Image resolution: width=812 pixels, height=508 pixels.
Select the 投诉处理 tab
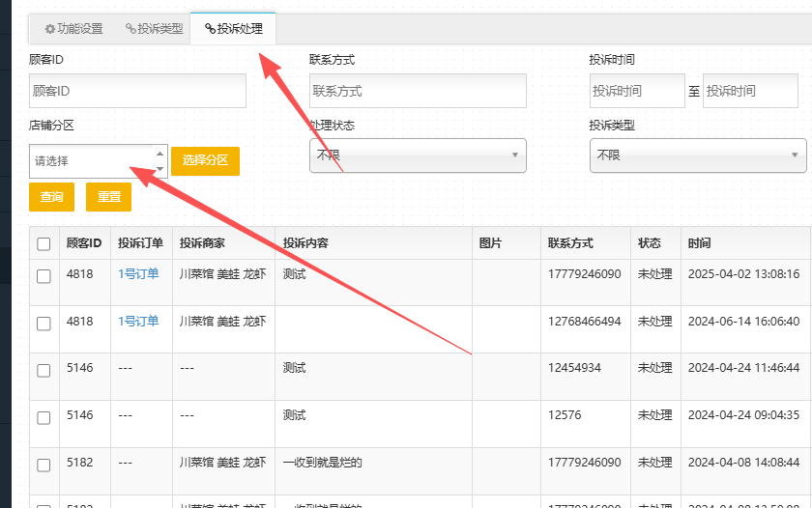pyautogui.click(x=233, y=29)
